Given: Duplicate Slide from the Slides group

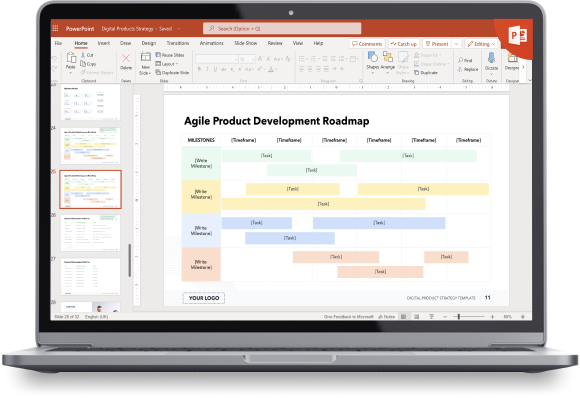Looking at the screenshot, I should [172, 72].
